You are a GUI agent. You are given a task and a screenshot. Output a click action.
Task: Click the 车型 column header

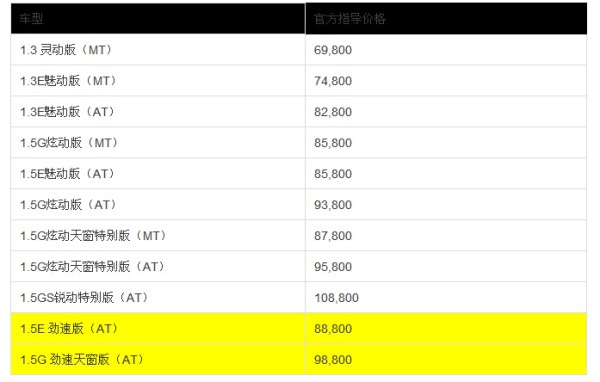click(158, 18)
